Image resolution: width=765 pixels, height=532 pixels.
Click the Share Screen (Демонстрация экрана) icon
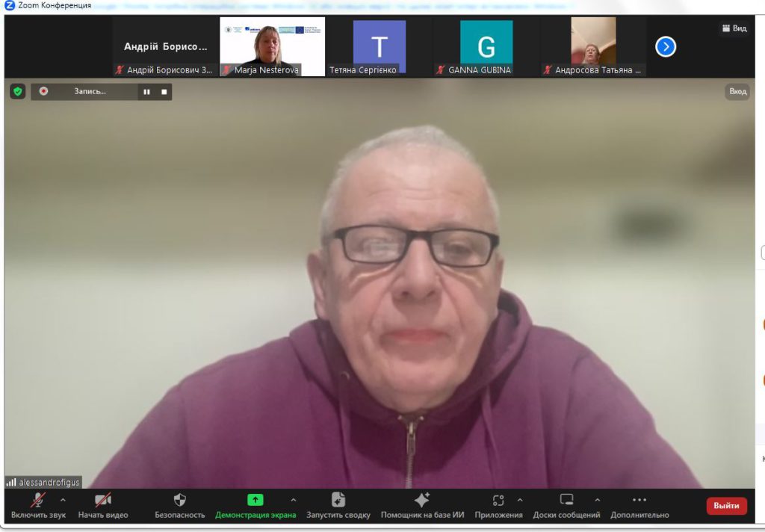[x=255, y=501]
